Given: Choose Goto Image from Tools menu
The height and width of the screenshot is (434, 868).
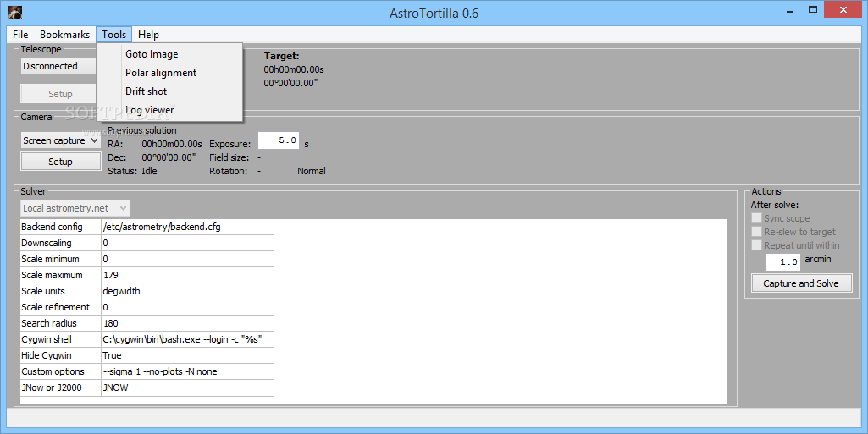Looking at the screenshot, I should 170,54.
